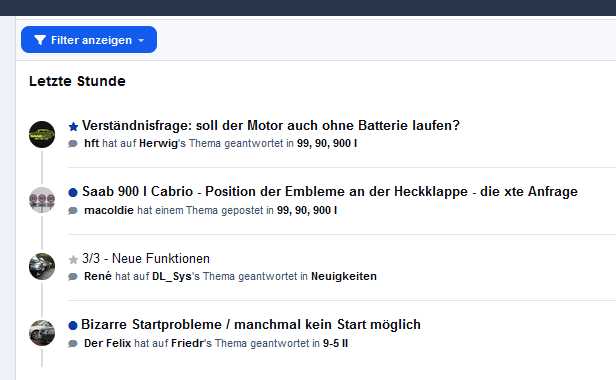Click the blue star next to Verständnisfrage
This screenshot has width=616, height=380.
[x=73, y=127]
